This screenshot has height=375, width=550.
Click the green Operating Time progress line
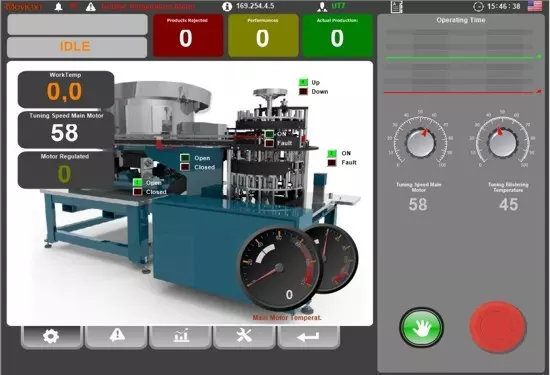pos(463,57)
